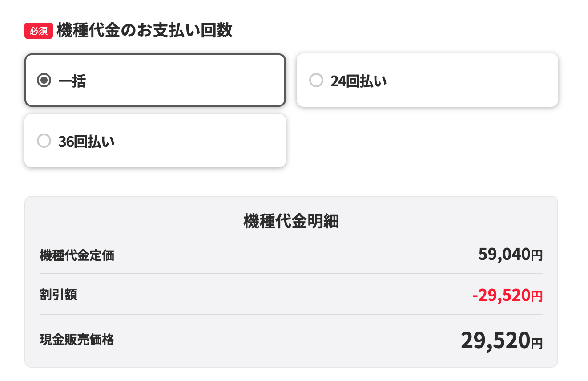Select the 一括 radio button

pyautogui.click(x=44, y=81)
